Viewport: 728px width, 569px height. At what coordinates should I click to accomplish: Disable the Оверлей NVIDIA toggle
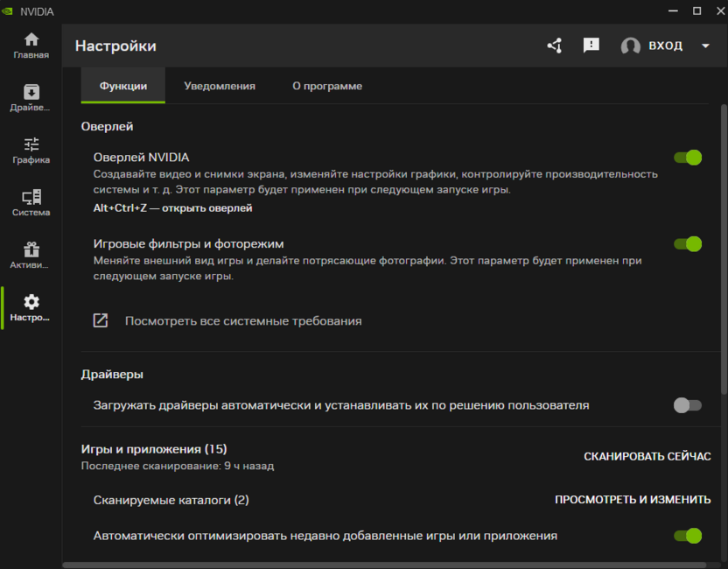688,158
